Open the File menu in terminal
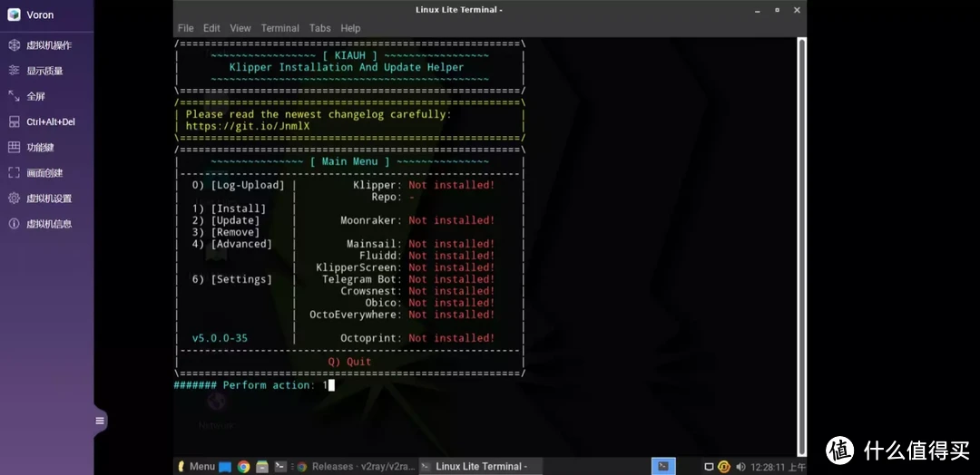The width and height of the screenshot is (980, 475). point(186,28)
